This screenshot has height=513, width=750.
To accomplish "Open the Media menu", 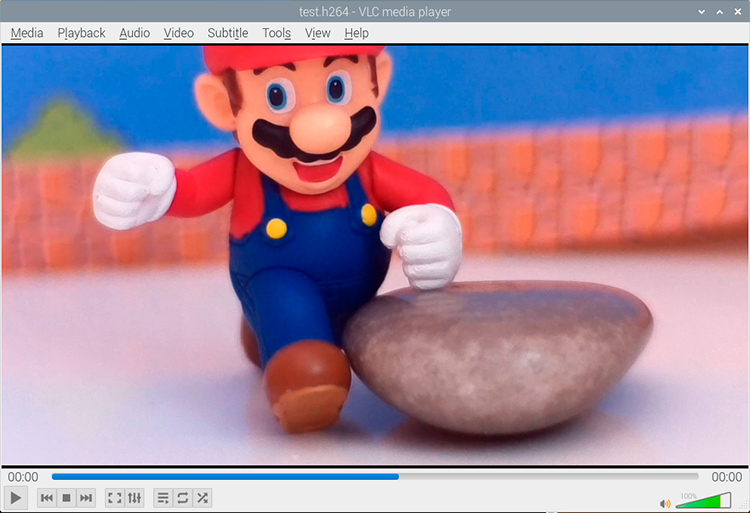I will [x=27, y=33].
